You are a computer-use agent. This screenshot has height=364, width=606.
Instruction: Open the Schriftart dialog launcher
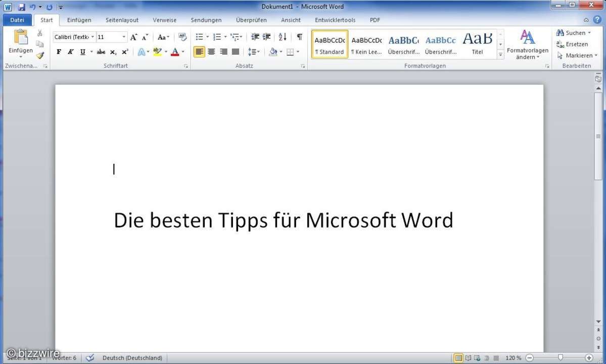click(186, 66)
